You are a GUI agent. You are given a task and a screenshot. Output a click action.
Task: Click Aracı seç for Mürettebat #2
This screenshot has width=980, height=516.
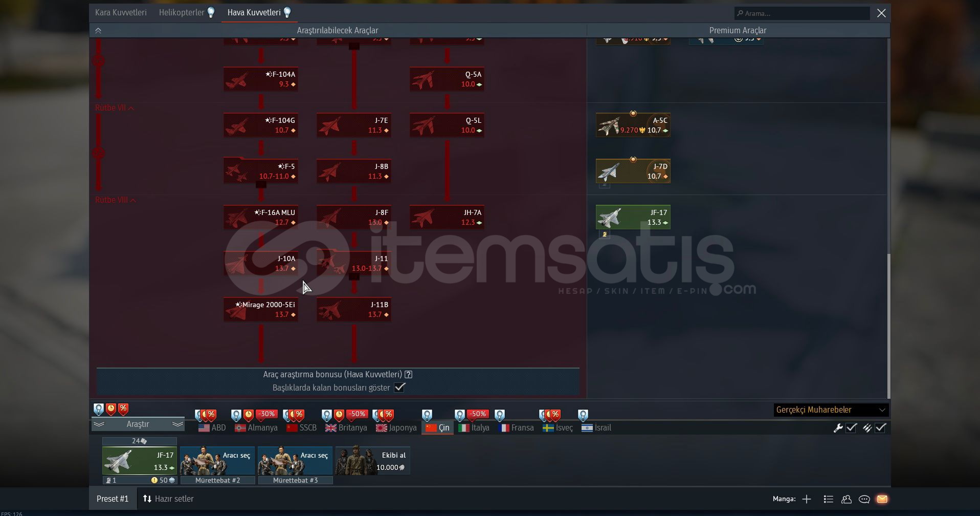coord(217,461)
